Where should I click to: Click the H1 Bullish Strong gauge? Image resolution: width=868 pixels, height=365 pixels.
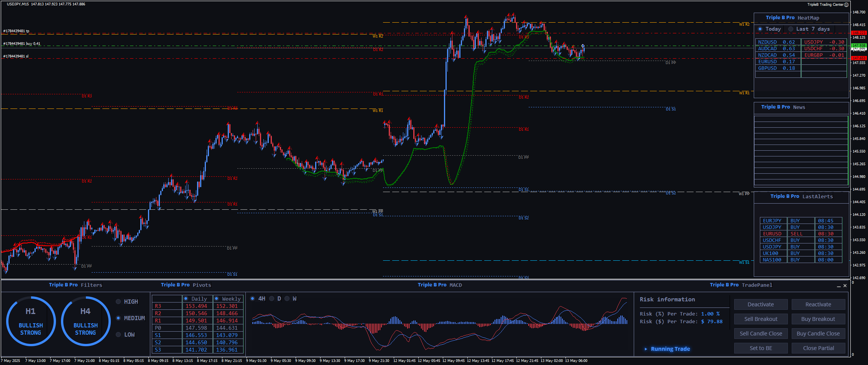pyautogui.click(x=31, y=321)
